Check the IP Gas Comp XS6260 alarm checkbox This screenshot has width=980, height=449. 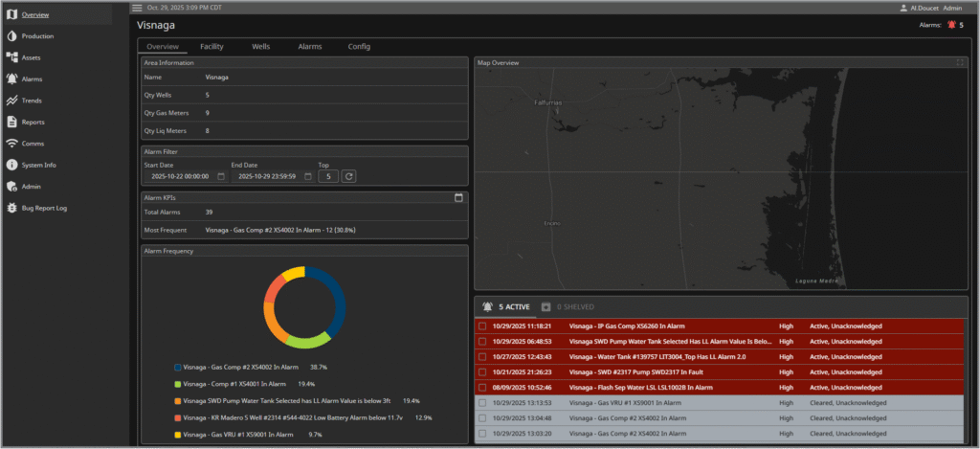pos(483,326)
